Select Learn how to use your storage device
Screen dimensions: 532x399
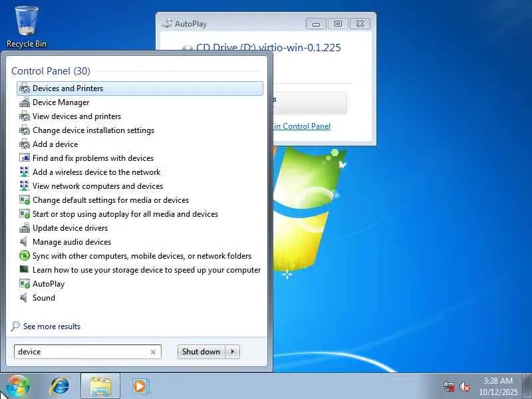(x=147, y=270)
